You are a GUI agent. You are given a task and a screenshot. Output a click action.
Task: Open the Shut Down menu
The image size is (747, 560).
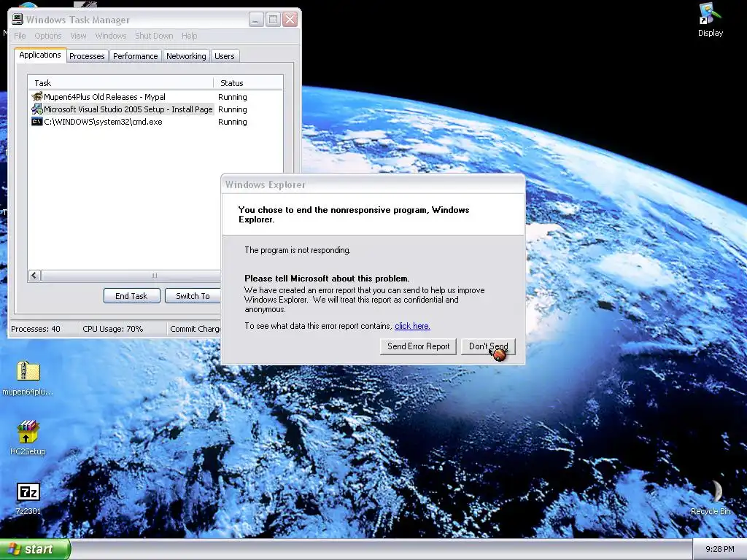click(x=154, y=36)
